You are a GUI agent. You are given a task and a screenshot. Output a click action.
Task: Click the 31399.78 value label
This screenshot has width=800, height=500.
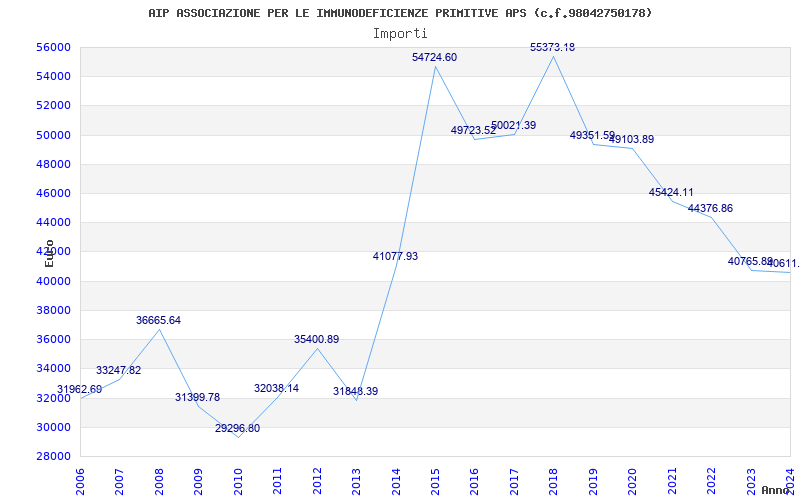(x=197, y=397)
